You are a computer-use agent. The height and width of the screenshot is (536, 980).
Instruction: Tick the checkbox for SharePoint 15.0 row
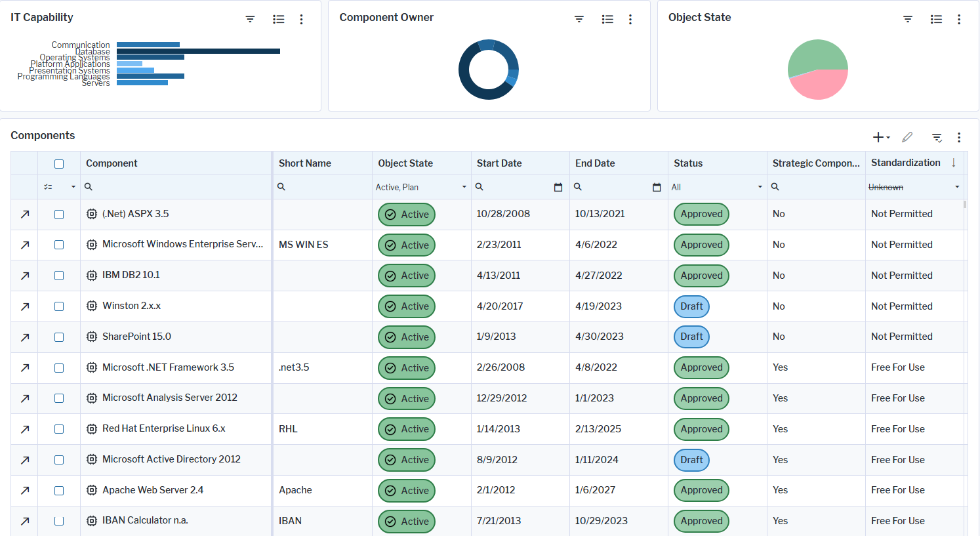59,337
